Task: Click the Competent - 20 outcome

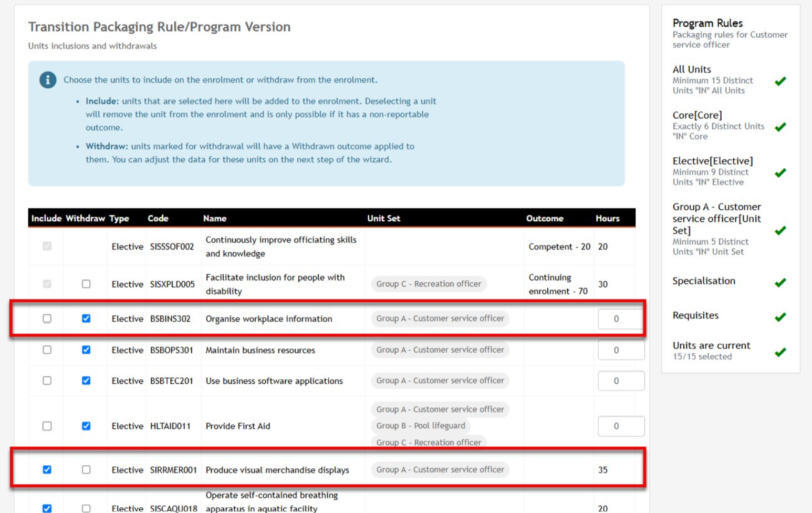Action: (559, 247)
